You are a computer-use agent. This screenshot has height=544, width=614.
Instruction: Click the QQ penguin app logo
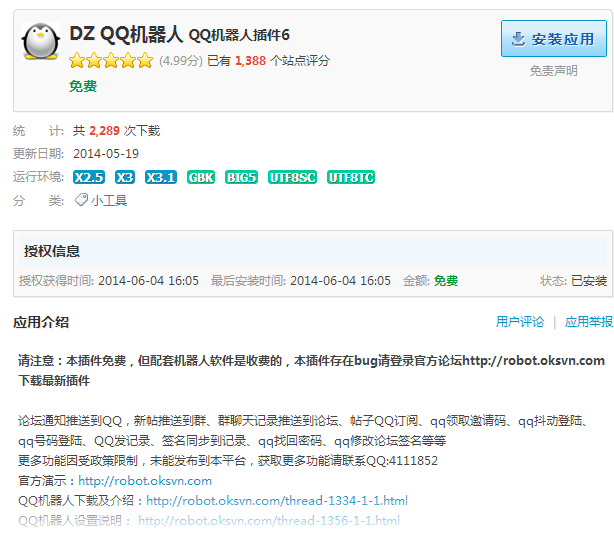[x=41, y=41]
